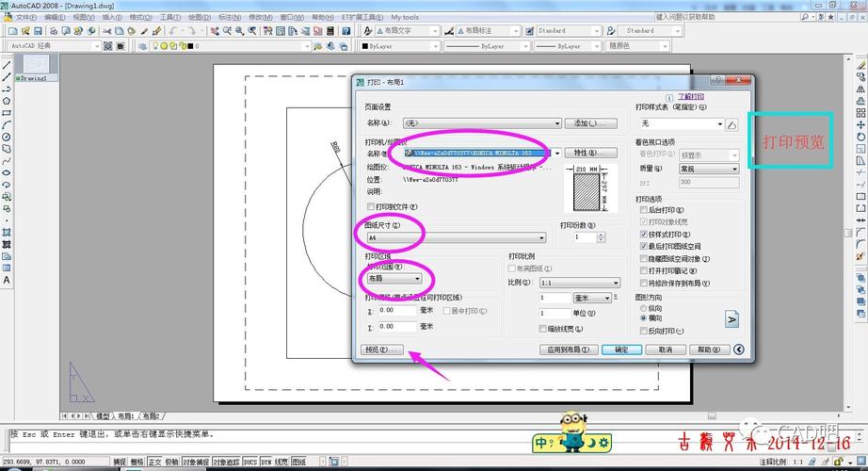Select the Rectangle draw tool
This screenshot has width=868, height=471.
point(7,112)
